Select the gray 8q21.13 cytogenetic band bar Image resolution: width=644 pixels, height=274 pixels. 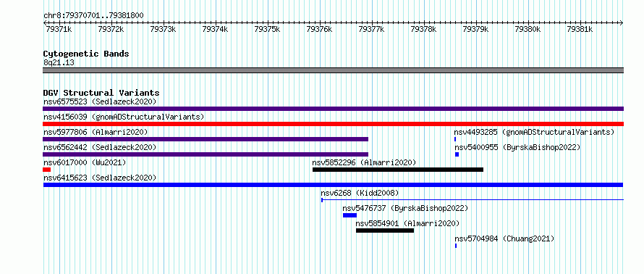pyautogui.click(x=333, y=70)
